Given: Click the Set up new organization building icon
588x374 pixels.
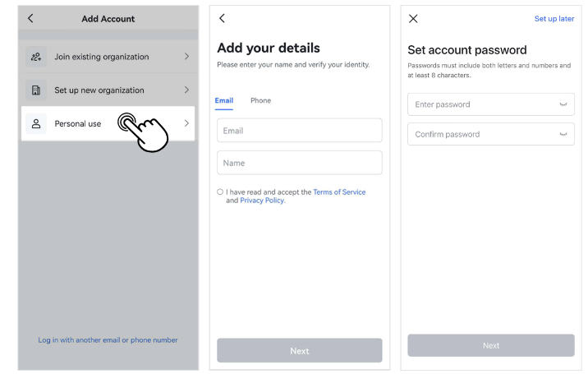Looking at the screenshot, I should pyautogui.click(x=35, y=90).
